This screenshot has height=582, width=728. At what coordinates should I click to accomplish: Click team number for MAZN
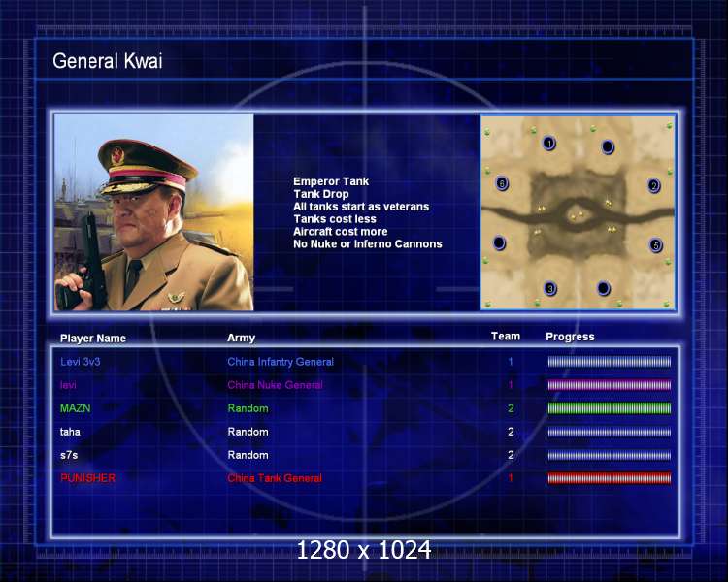pos(511,408)
